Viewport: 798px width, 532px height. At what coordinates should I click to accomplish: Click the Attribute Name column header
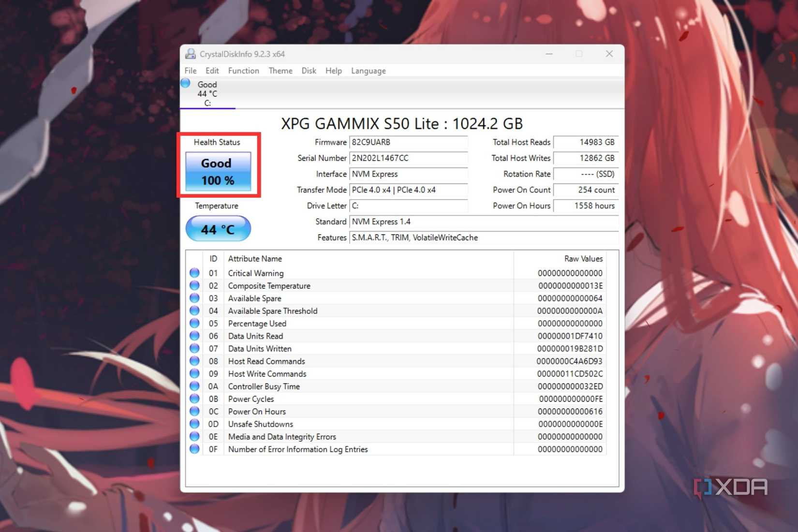369,259
